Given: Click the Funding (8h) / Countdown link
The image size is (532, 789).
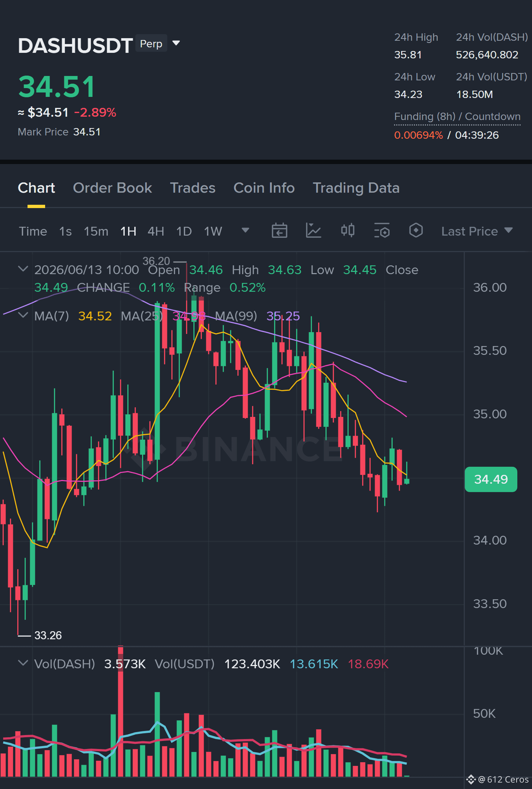Looking at the screenshot, I should [x=457, y=117].
